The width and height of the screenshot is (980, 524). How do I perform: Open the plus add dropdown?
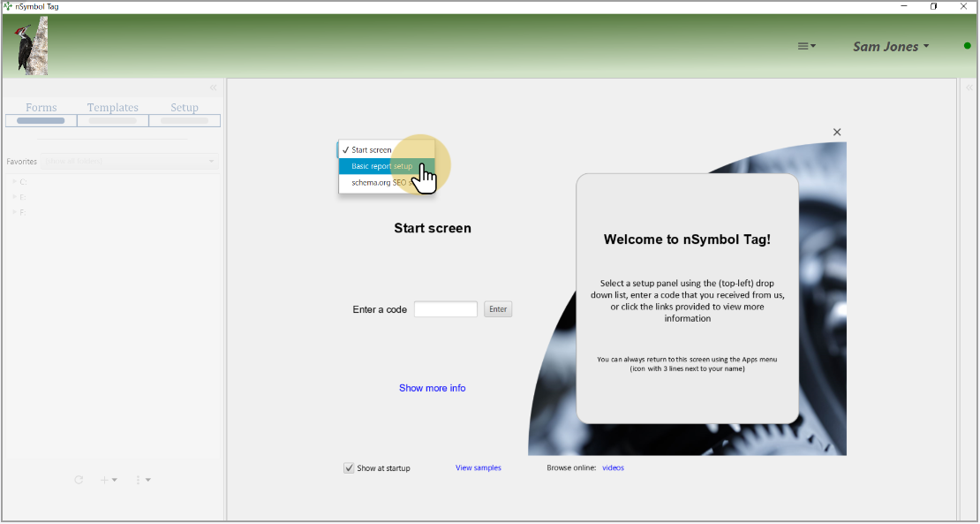click(109, 480)
